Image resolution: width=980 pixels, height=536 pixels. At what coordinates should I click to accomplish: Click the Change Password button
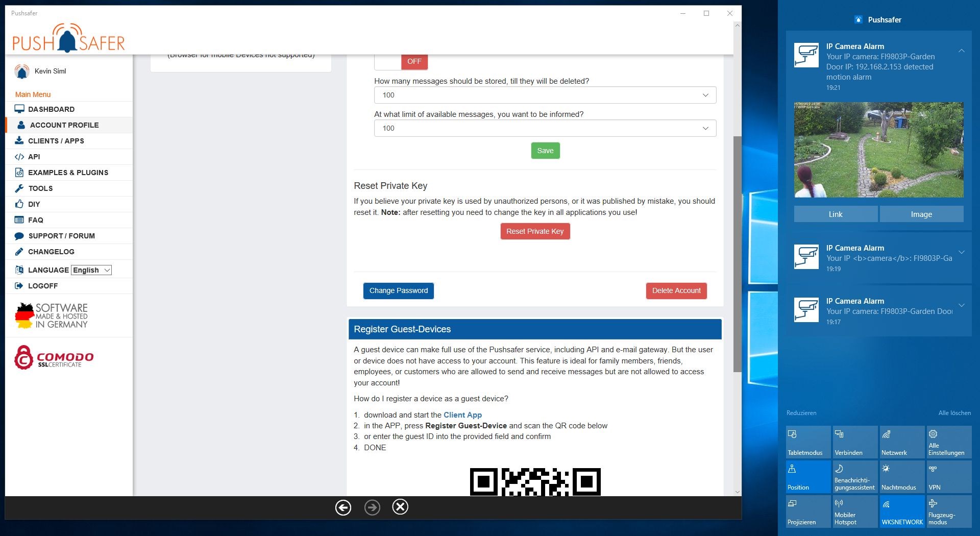pos(399,290)
